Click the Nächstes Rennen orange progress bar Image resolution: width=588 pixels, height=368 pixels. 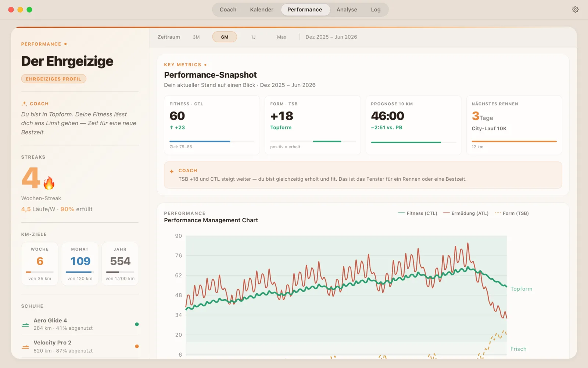point(514,141)
